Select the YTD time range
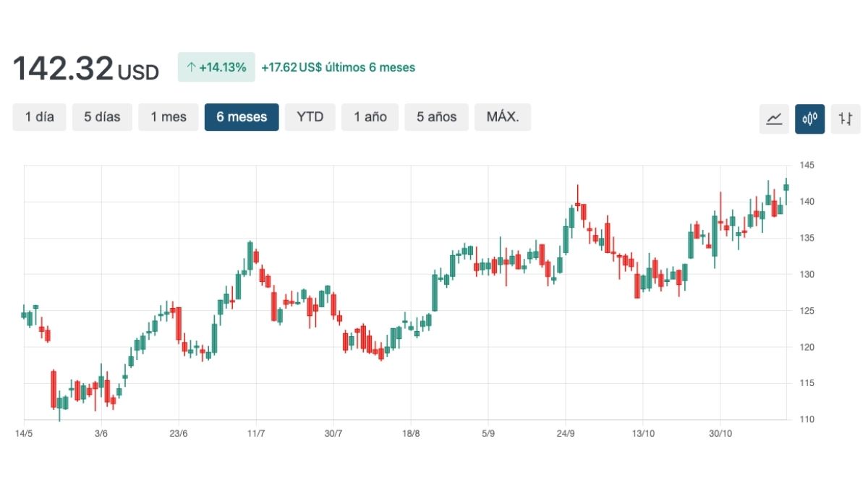 [x=310, y=116]
